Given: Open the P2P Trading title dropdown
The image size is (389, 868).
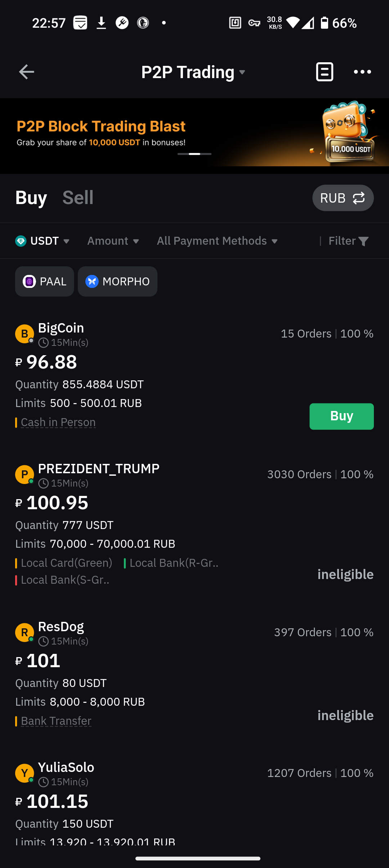Looking at the screenshot, I should pos(193,72).
